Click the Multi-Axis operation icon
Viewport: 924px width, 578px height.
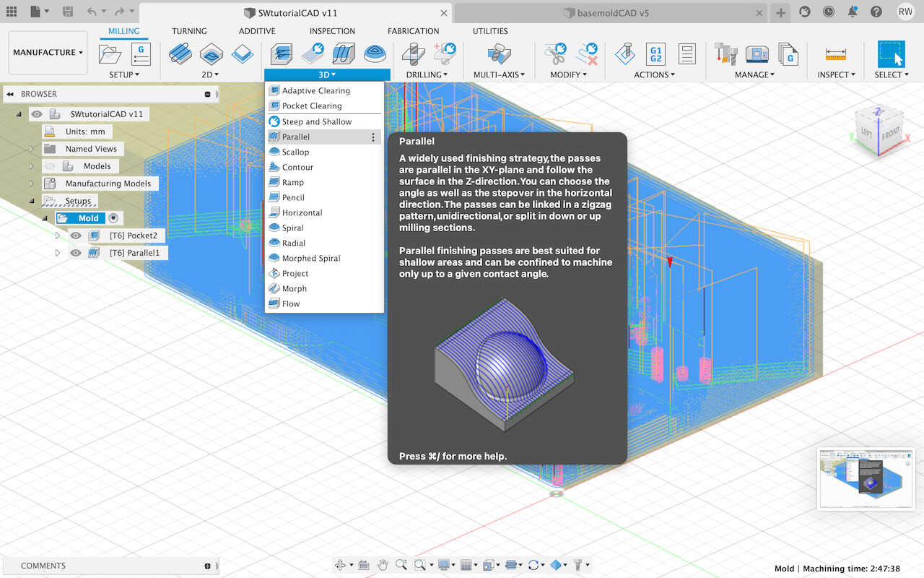[500, 54]
